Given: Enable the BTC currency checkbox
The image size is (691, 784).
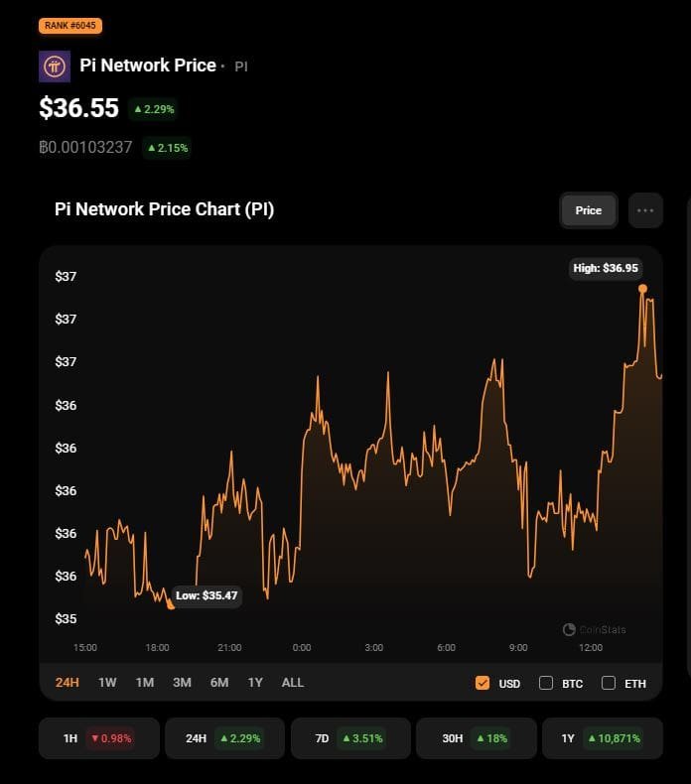Looking at the screenshot, I should (x=546, y=683).
